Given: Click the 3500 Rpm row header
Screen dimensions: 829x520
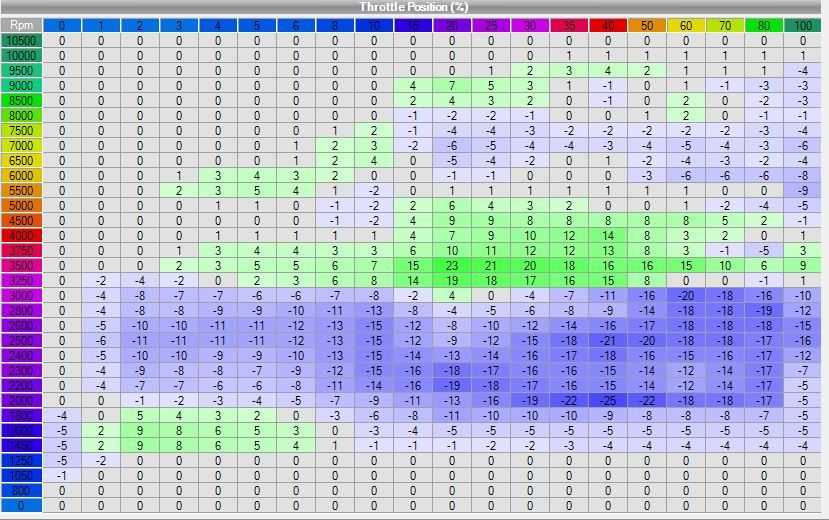Looking at the screenshot, I should [x=21, y=265].
